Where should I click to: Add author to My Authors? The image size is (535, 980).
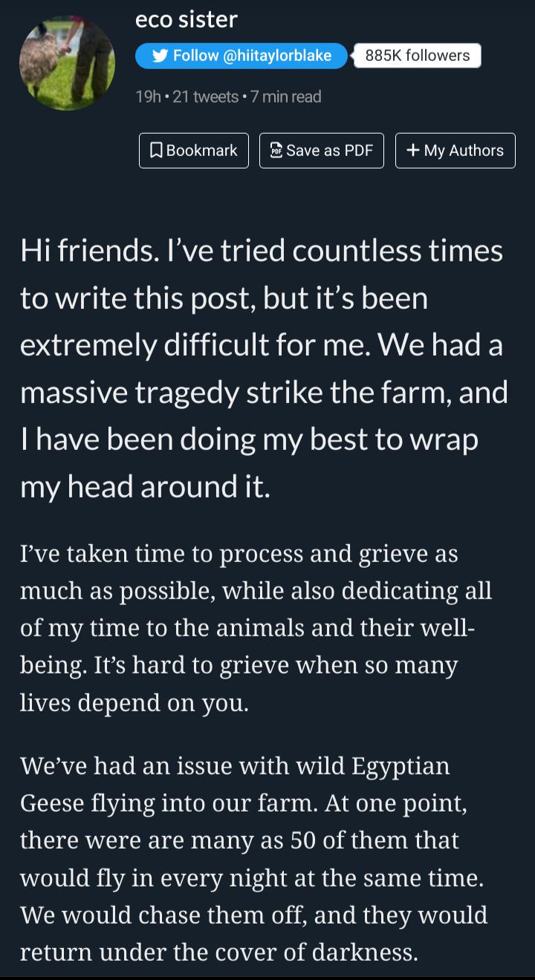(455, 151)
